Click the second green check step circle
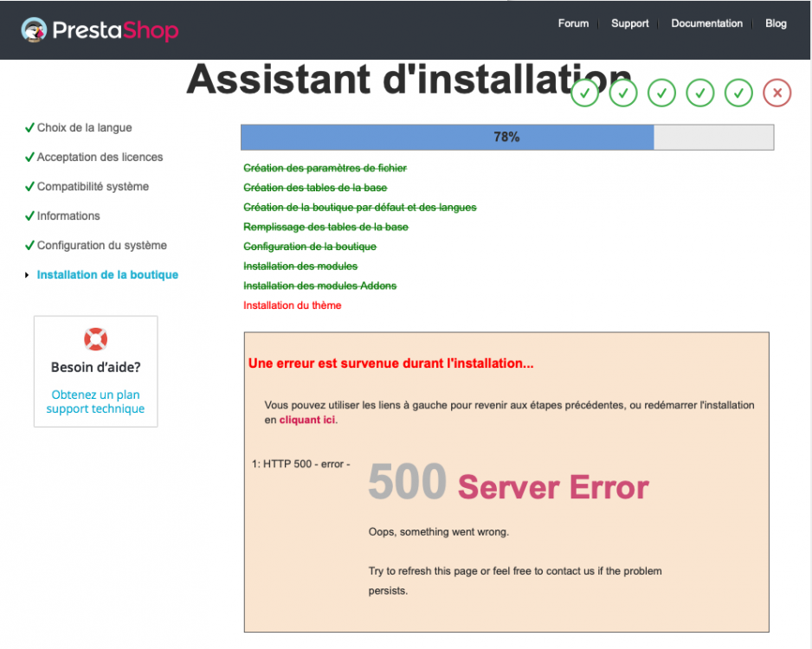Viewport: 812px width, 649px height. [623, 93]
